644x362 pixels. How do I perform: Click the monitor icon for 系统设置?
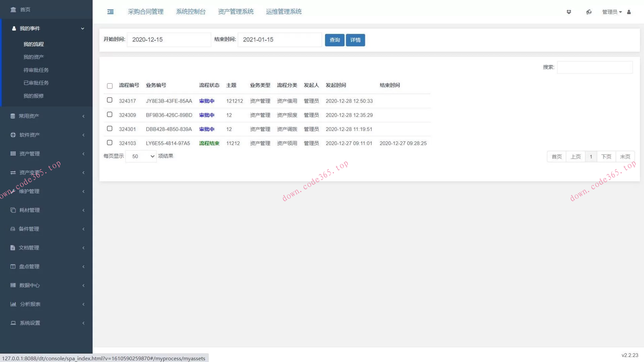click(13, 323)
